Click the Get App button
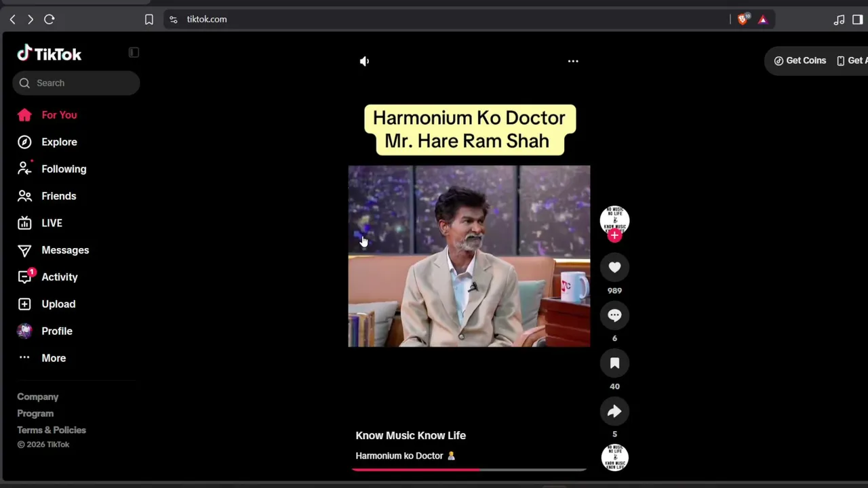868x488 pixels. click(x=852, y=60)
